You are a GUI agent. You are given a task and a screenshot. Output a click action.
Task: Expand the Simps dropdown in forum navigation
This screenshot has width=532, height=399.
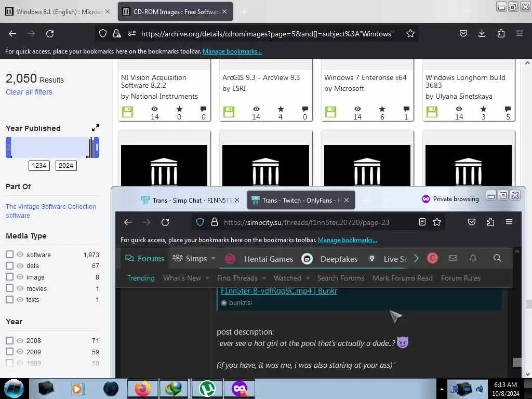214,258
